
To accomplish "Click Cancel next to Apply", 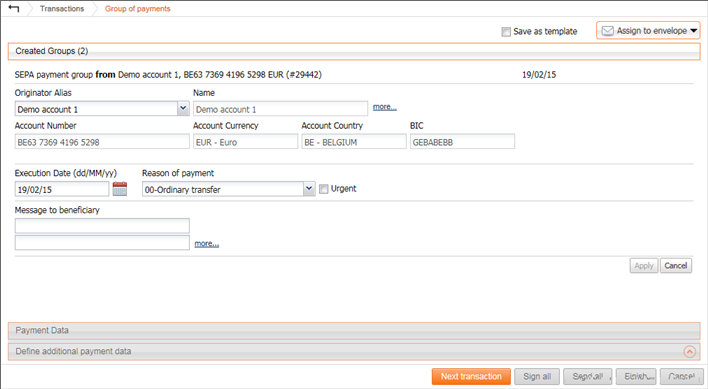I will [675, 266].
